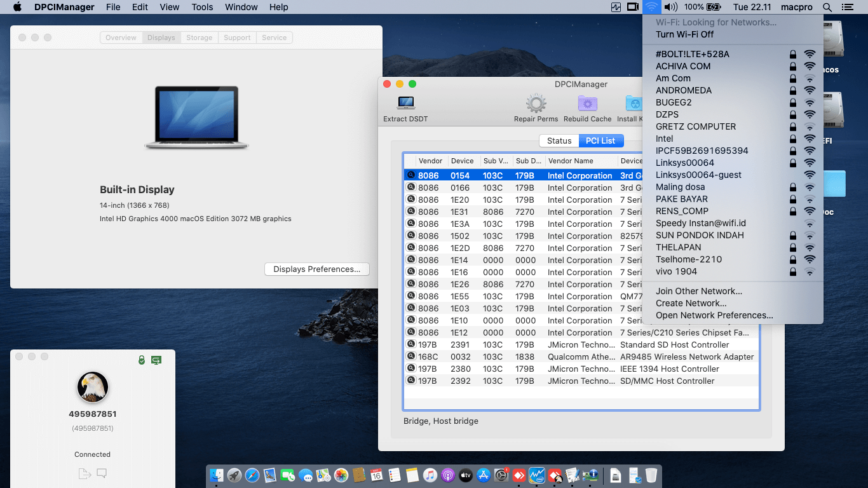Image resolution: width=868 pixels, height=488 pixels.
Task: Open Intel Power Gadget from the Dock
Action: [x=537, y=475]
